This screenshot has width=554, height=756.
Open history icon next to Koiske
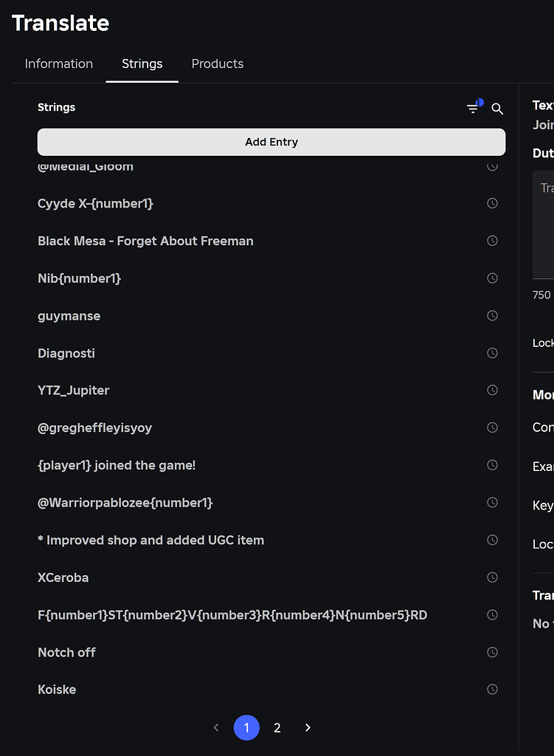492,689
